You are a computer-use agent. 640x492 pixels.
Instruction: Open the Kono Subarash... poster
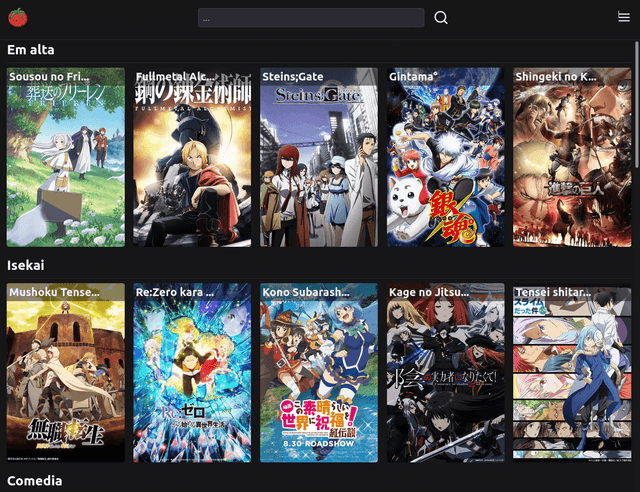click(319, 373)
